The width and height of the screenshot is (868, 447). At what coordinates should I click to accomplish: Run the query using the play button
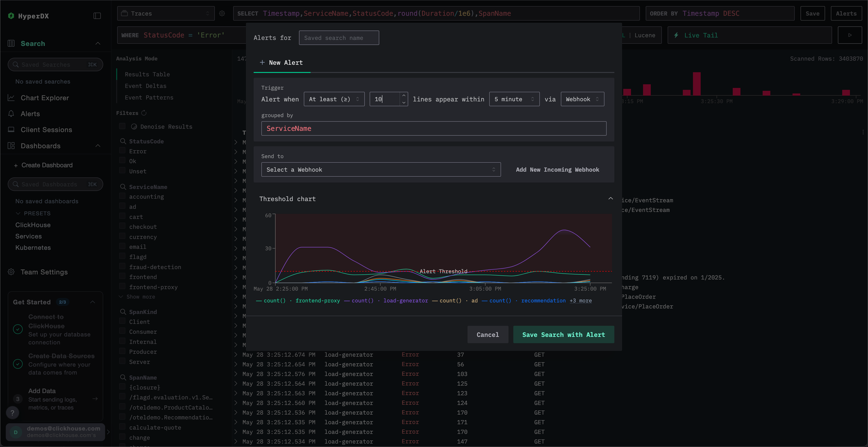tap(849, 35)
